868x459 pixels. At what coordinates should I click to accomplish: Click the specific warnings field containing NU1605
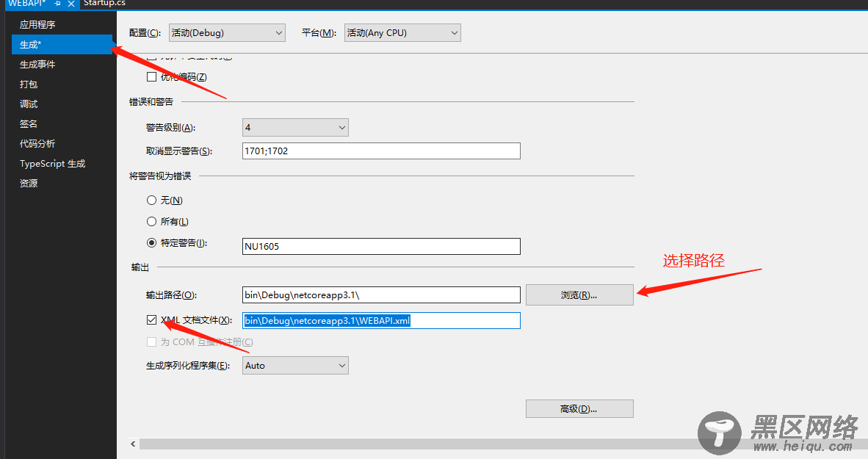coord(381,246)
